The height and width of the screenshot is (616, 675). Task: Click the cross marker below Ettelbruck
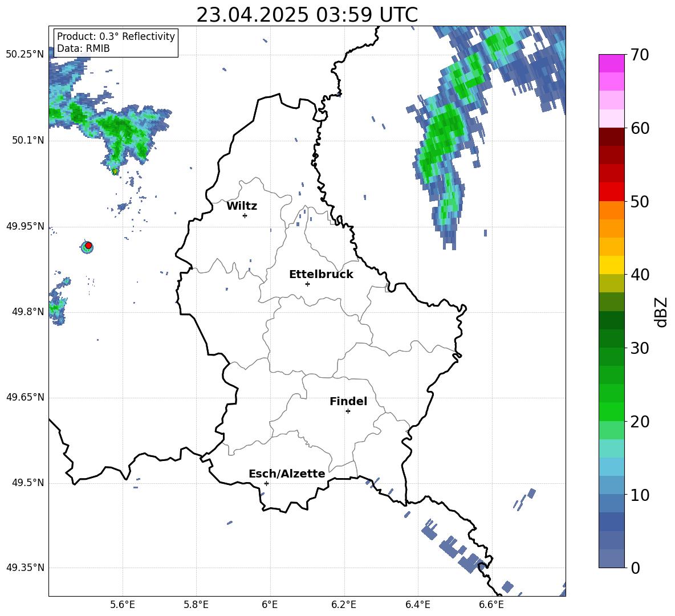click(307, 284)
